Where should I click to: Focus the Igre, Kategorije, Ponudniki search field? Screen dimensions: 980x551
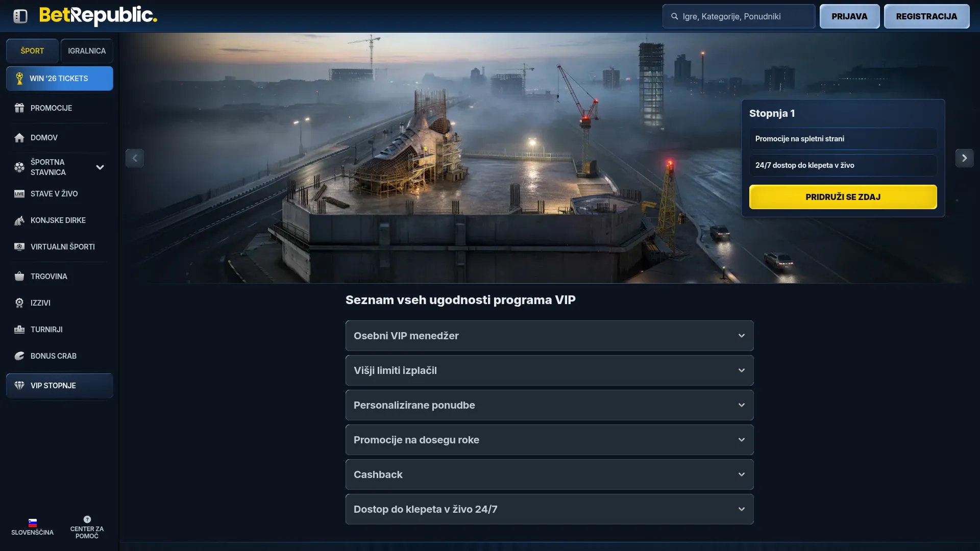click(739, 16)
